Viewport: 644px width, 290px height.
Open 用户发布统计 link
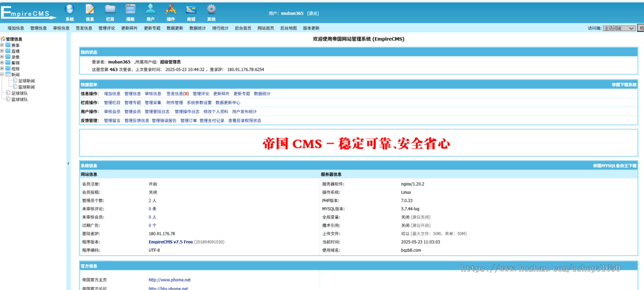tap(245, 112)
